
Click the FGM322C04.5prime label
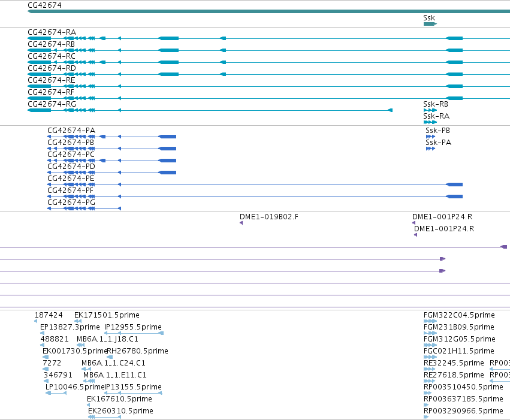(459, 315)
